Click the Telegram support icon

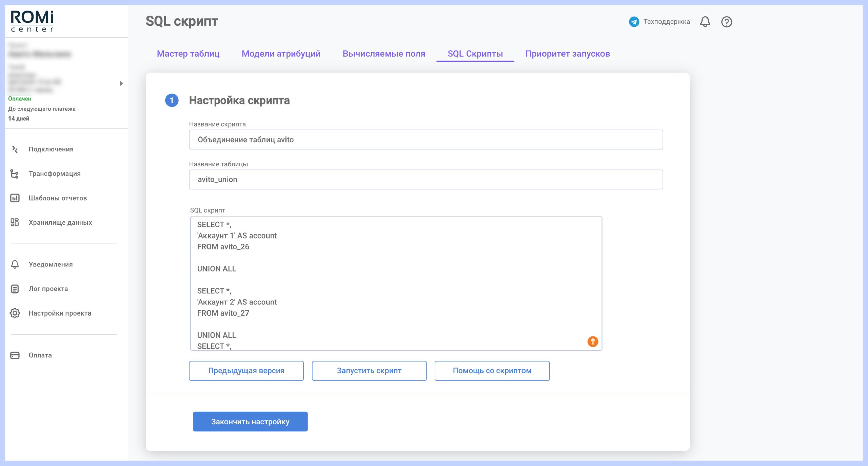634,22
